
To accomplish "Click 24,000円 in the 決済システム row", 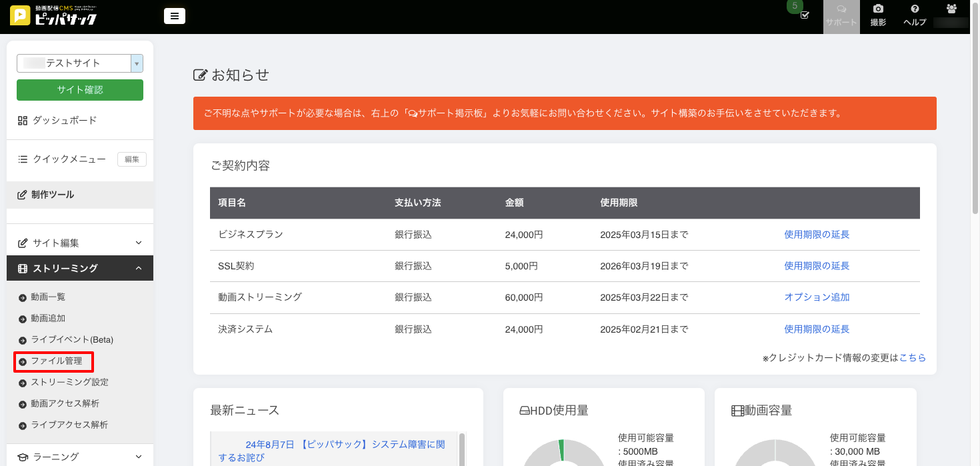I will (x=524, y=329).
